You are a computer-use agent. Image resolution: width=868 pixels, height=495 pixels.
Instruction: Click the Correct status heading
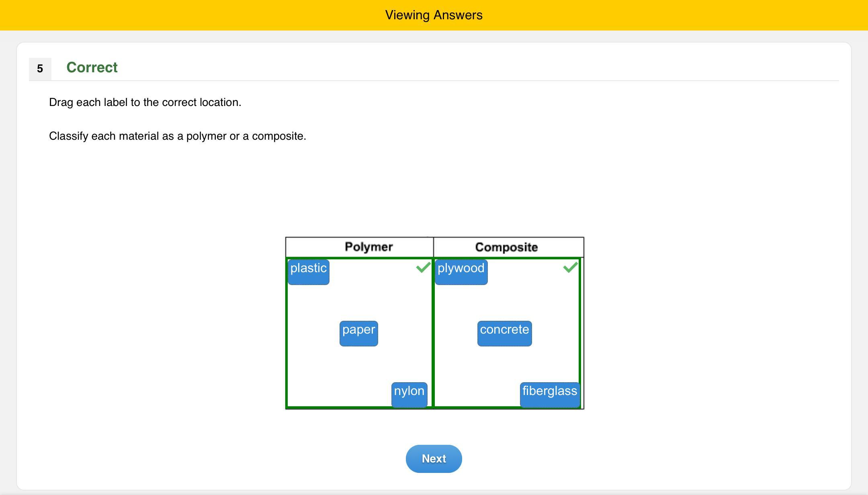(92, 67)
